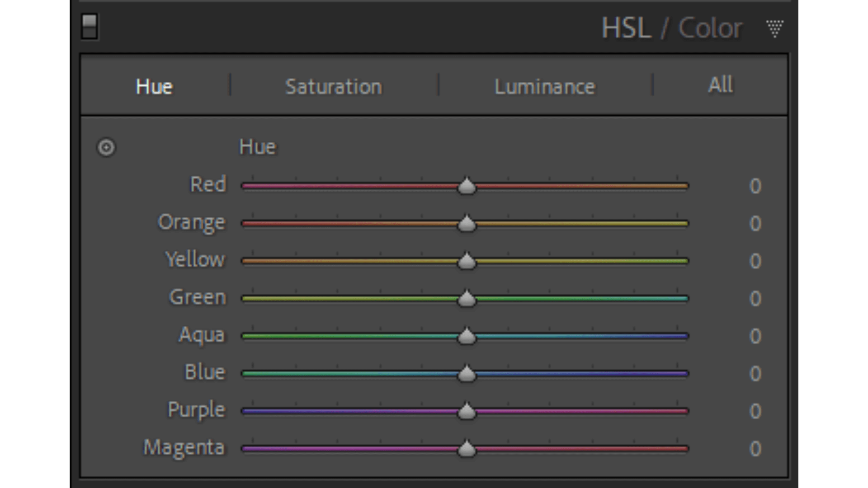Image resolution: width=868 pixels, height=488 pixels.
Task: Select the Aqua hue value field
Action: pyautogui.click(x=755, y=336)
